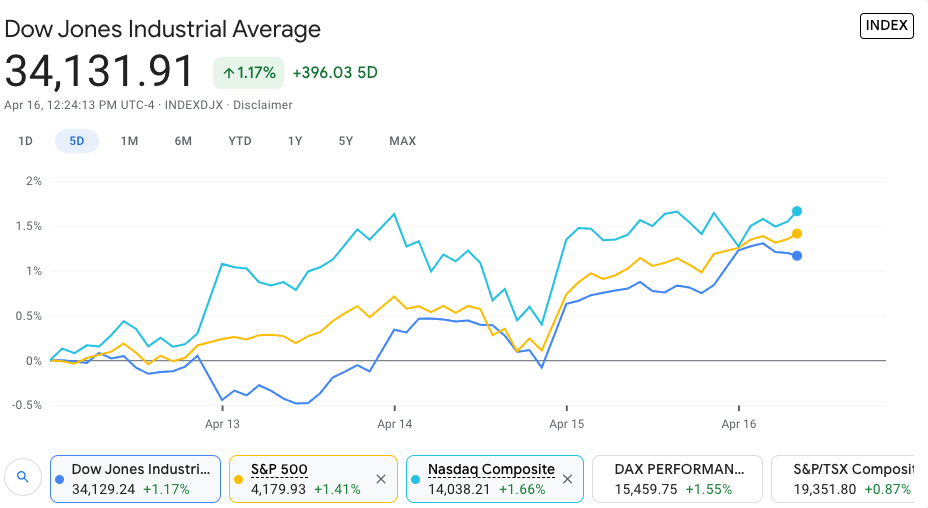This screenshot has height=508, width=928.
Task: Select the 5D time range tab
Action: tap(77, 141)
